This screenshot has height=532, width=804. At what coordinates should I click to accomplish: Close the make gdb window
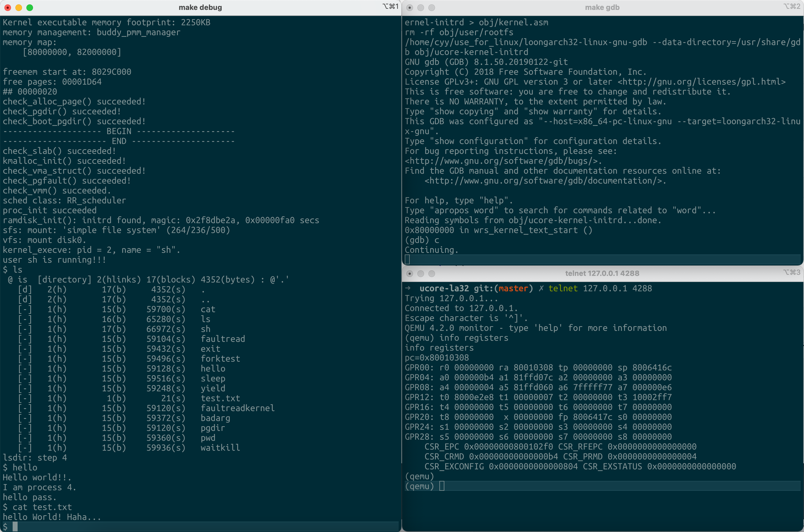click(410, 7)
